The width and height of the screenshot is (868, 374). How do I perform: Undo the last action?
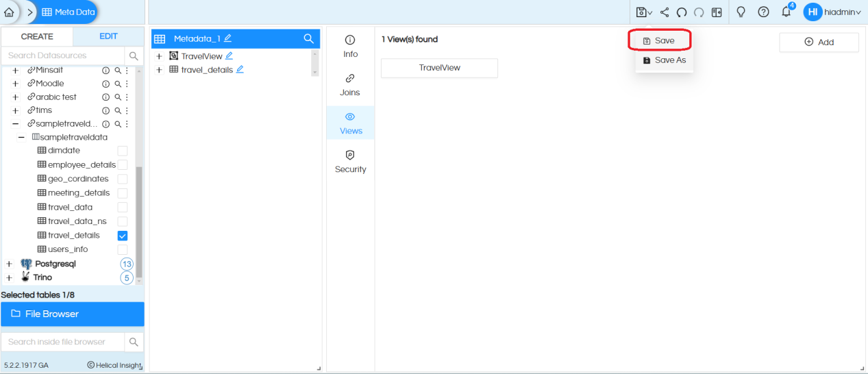tap(682, 12)
